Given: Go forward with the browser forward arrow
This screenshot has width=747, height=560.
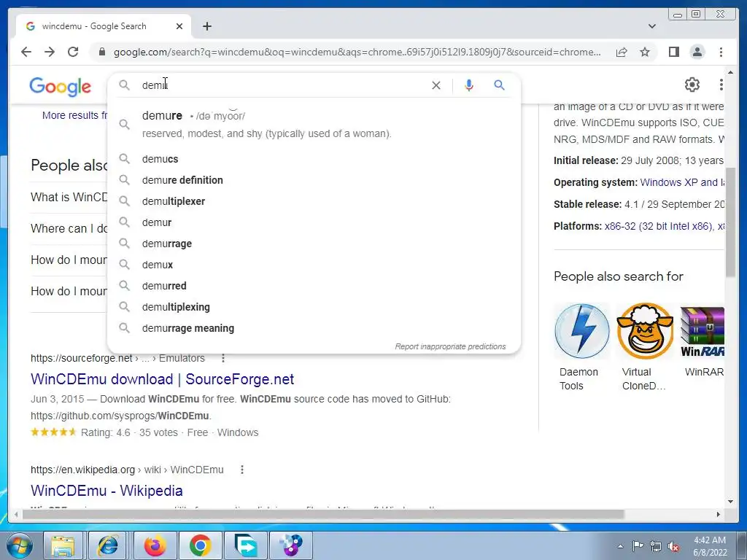Looking at the screenshot, I should point(50,52).
